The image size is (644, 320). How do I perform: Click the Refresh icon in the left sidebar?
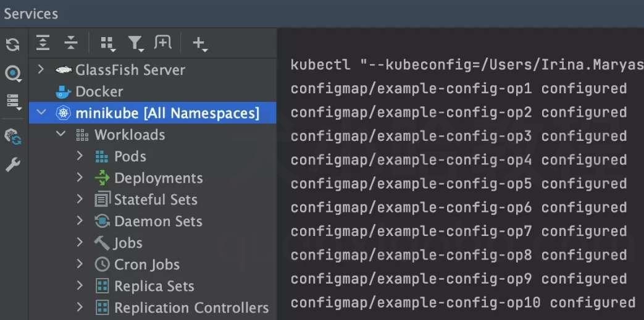pos(13,44)
